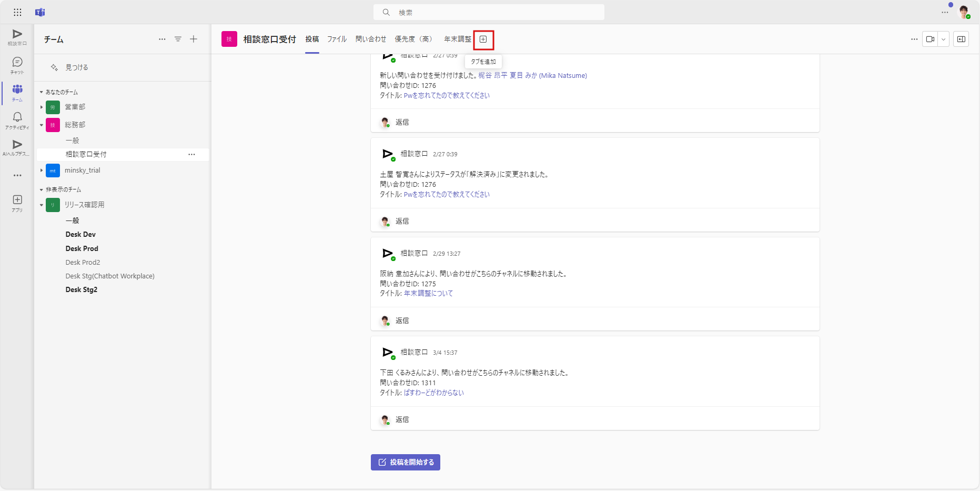Switch to 年末調整 tab
Screen dimensions: 980x491
[x=458, y=39]
